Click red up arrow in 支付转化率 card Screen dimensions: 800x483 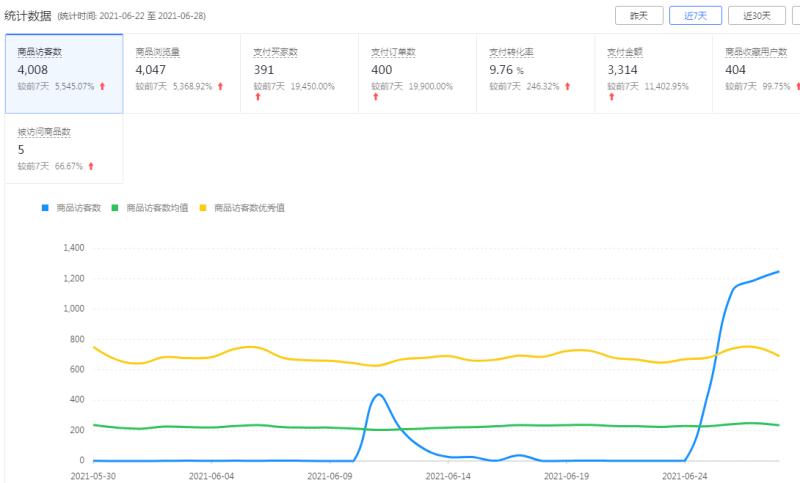pos(567,86)
